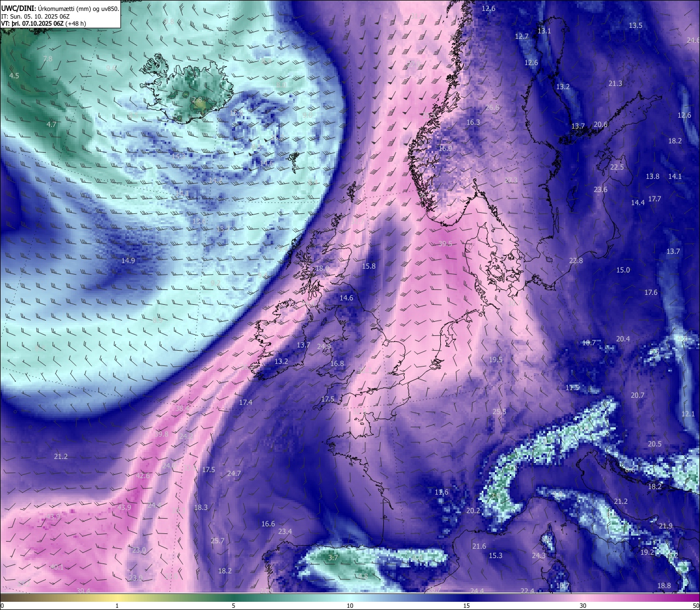Select the 4.5 value label
This screenshot has height=610, width=700.
14,75
